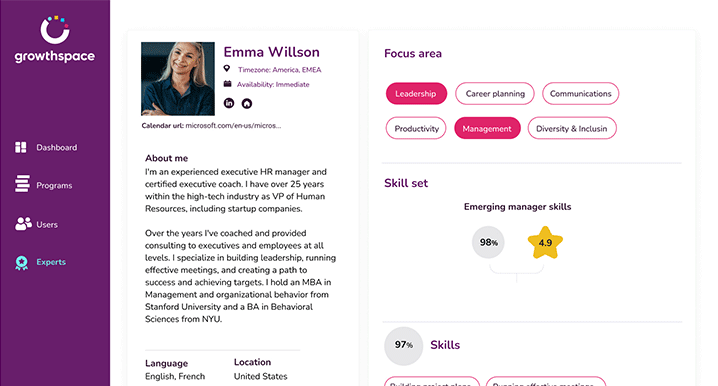Select the Communications focus chip

pos(581,93)
